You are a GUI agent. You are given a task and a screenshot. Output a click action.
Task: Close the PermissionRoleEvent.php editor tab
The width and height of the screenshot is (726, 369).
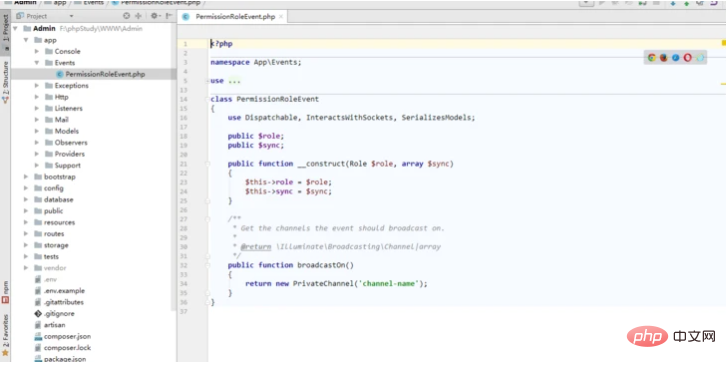280,17
